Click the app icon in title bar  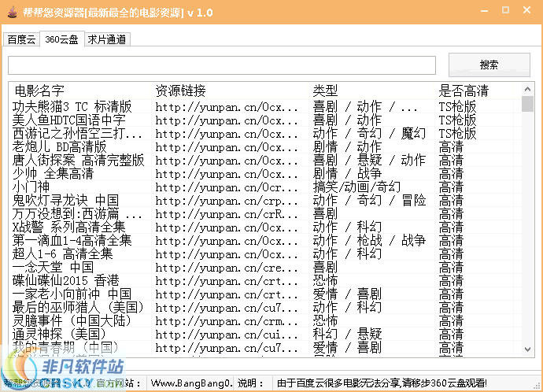(12, 12)
